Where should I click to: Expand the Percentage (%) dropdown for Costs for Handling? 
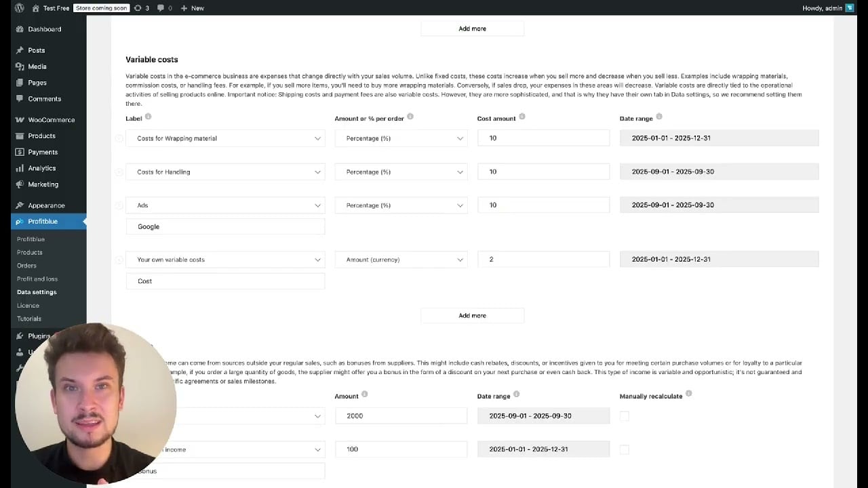pyautogui.click(x=401, y=171)
